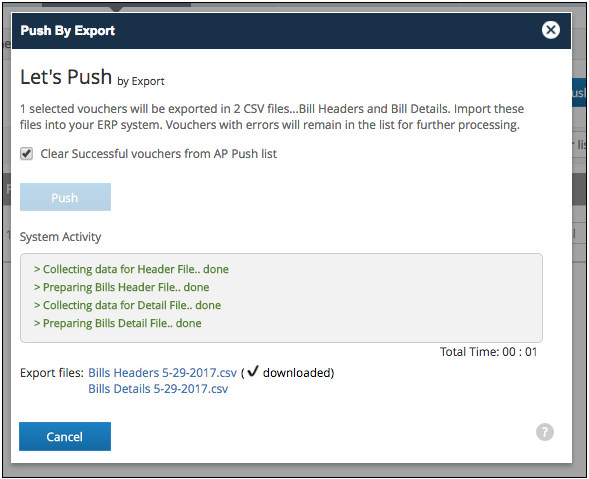Screen dimensions: 589x479
Task: Close the Push By Export dialog
Action: coord(551,30)
